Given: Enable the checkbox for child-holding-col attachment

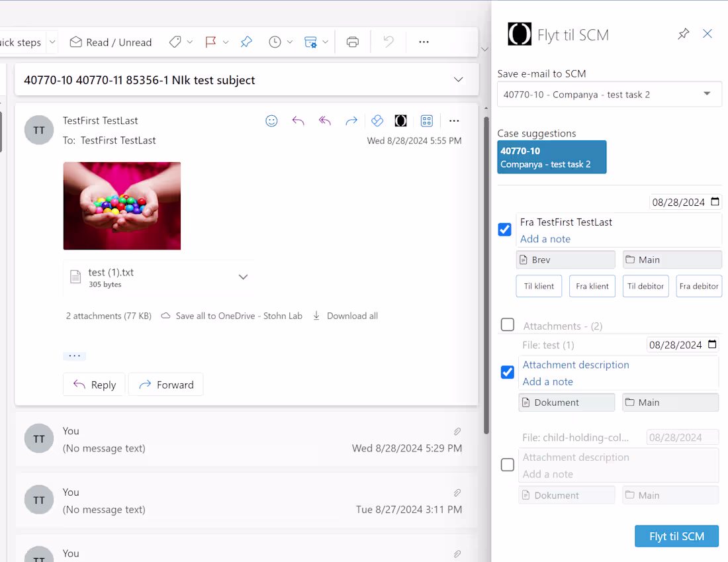Looking at the screenshot, I should coord(507,465).
